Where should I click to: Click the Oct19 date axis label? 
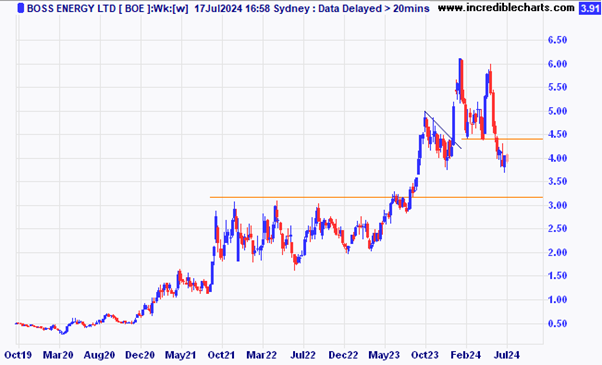(18, 355)
